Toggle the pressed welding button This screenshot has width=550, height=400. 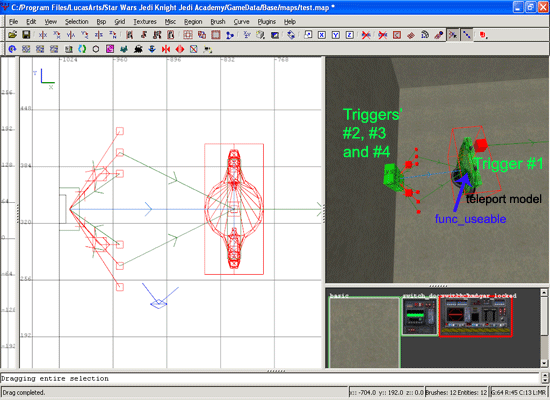click(453, 35)
